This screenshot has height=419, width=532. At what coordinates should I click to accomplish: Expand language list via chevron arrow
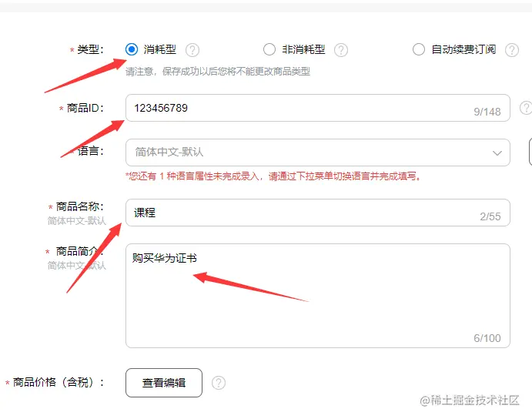(497, 153)
